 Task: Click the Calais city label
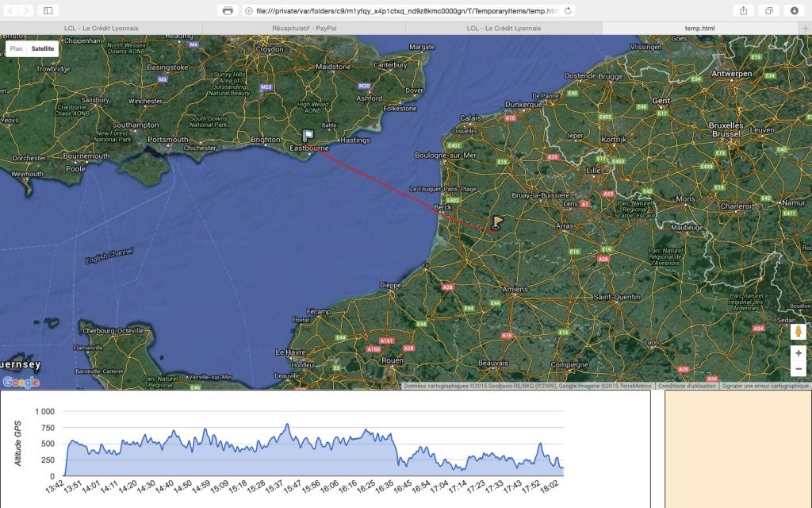tap(470, 118)
